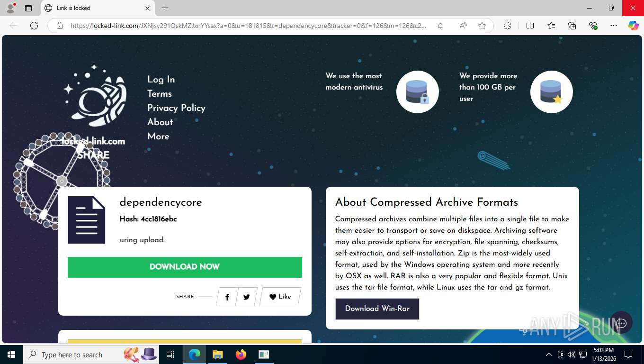
Task: Open the Browser essentials heart icon
Action: pyautogui.click(x=593, y=26)
